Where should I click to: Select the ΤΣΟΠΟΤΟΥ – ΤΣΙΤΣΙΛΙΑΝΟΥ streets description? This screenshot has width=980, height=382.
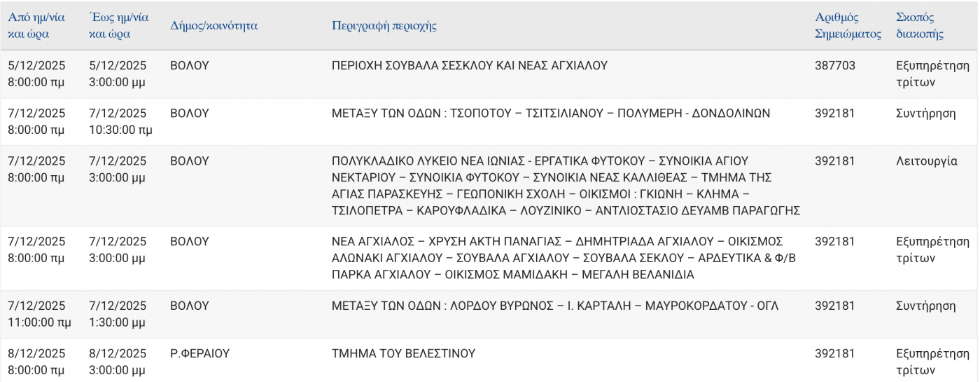pyautogui.click(x=550, y=114)
